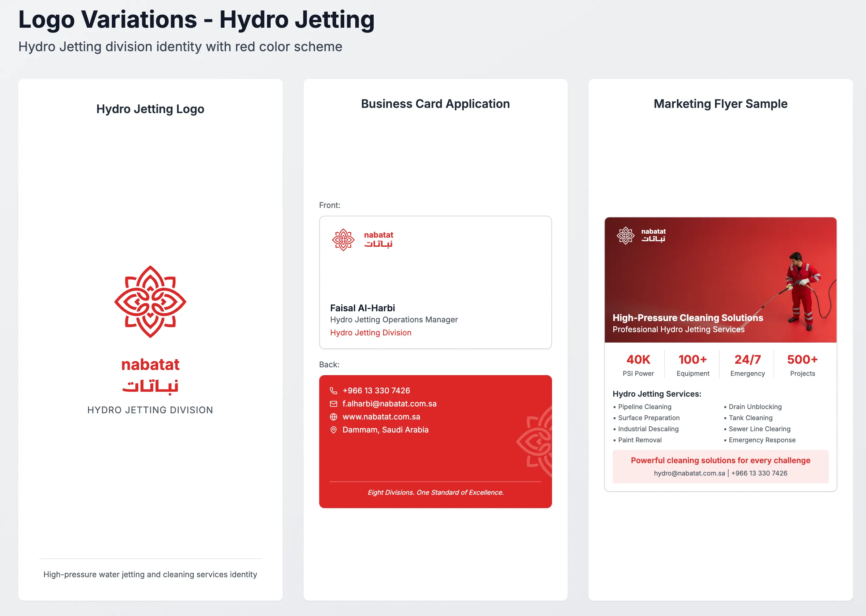Click the white logo on flyer header
Screen dimensions: 866x616
[625, 236]
